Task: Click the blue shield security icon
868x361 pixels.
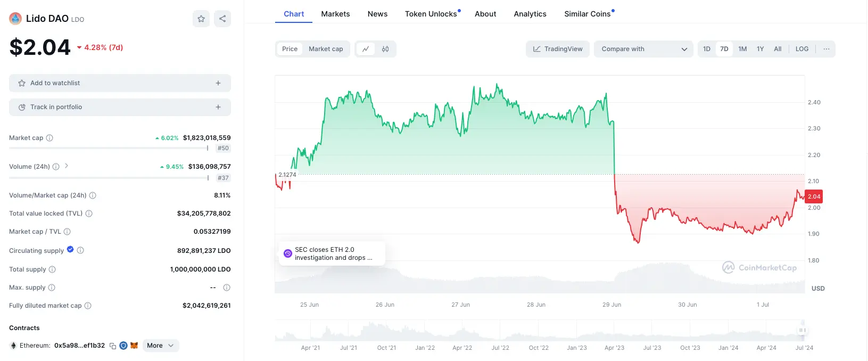Action: (123, 346)
